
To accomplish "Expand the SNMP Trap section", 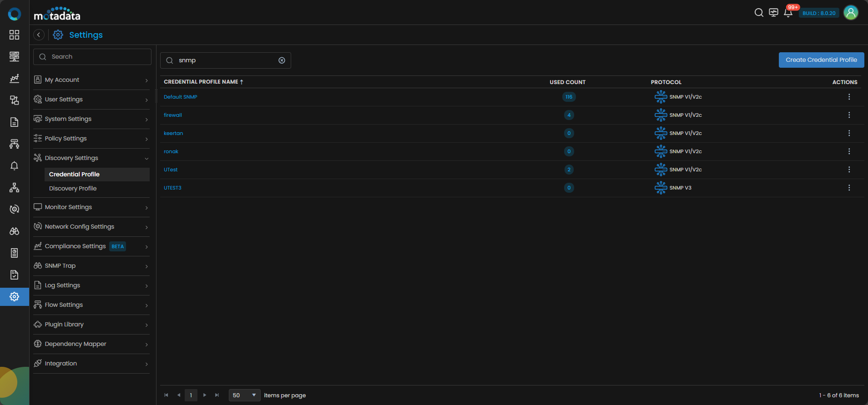I will point(91,266).
